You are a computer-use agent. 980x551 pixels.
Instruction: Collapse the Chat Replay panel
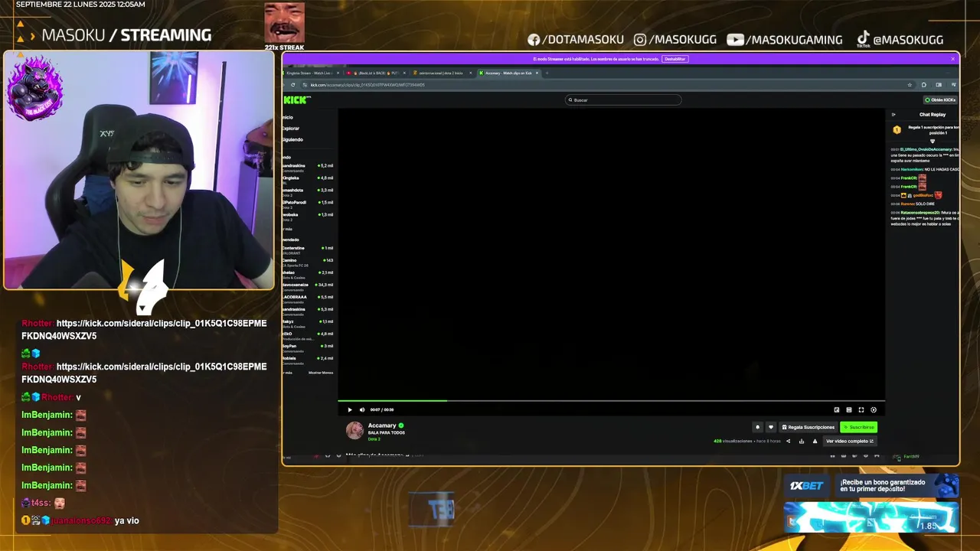893,115
